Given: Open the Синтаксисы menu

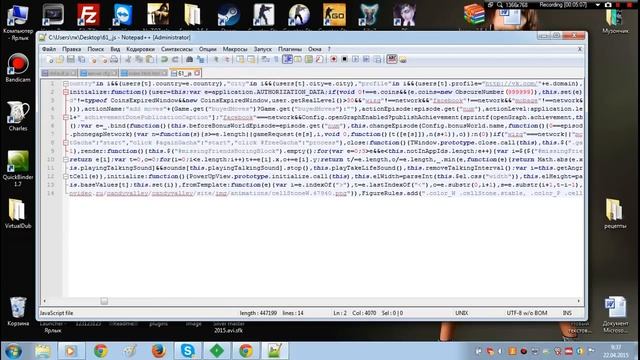Looking at the screenshot, I should tap(177, 49).
